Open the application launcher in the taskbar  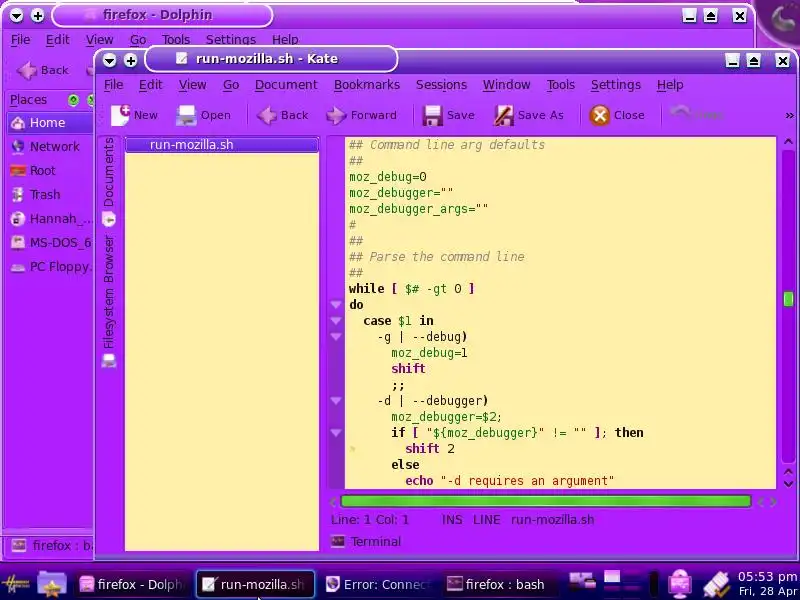[x=16, y=584]
